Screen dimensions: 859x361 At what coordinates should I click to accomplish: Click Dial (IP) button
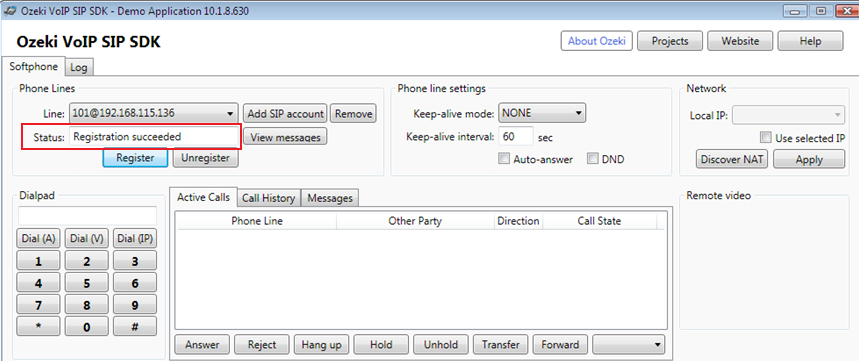click(135, 239)
